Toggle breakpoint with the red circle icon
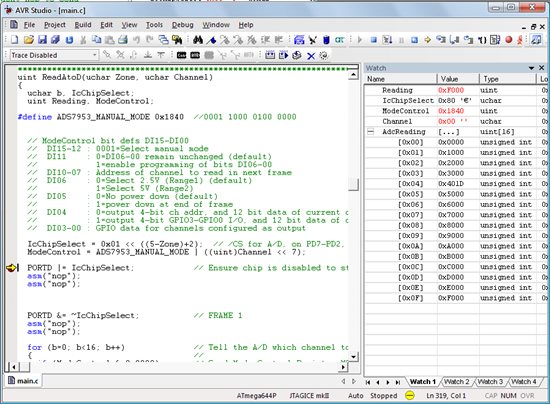The height and width of the screenshot is (404, 550). click(x=509, y=40)
